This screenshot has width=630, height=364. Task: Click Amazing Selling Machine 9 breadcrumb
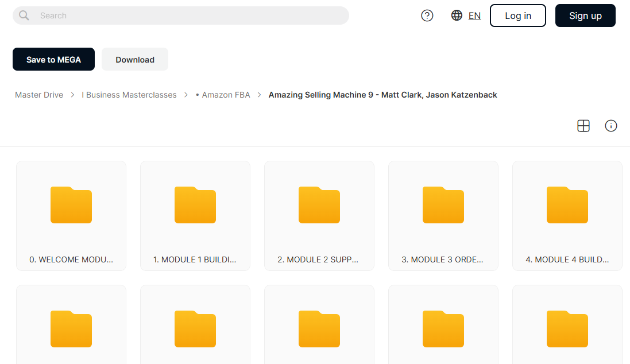(383, 95)
